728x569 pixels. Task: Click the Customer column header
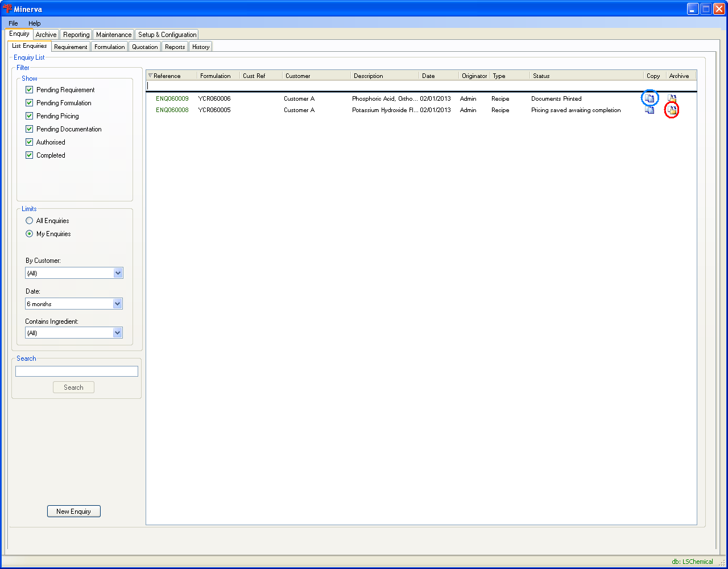pos(317,76)
